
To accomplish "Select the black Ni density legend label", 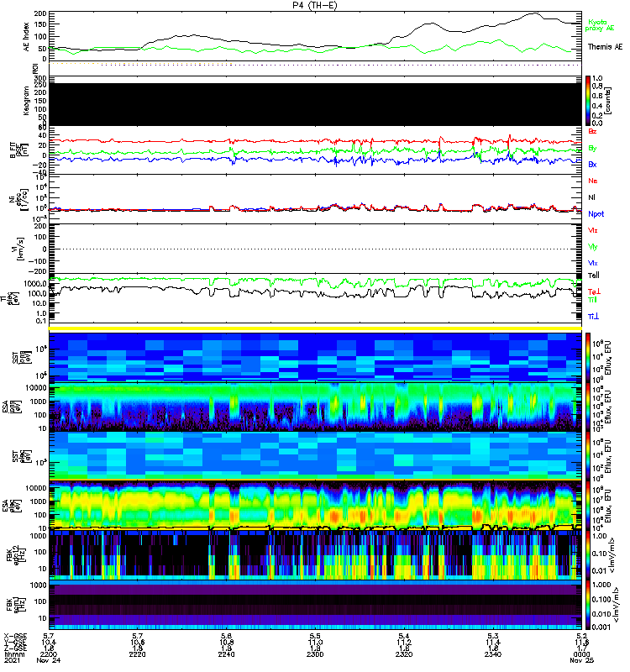I will click(592, 197).
